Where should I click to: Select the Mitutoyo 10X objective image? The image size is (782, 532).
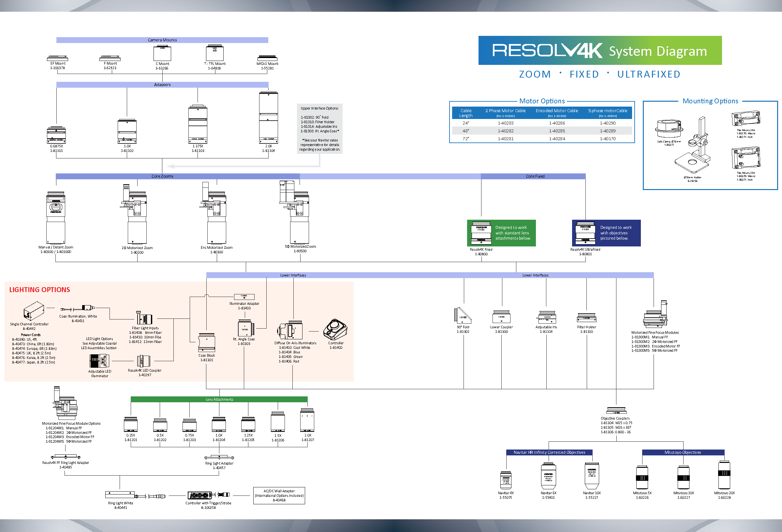click(683, 477)
